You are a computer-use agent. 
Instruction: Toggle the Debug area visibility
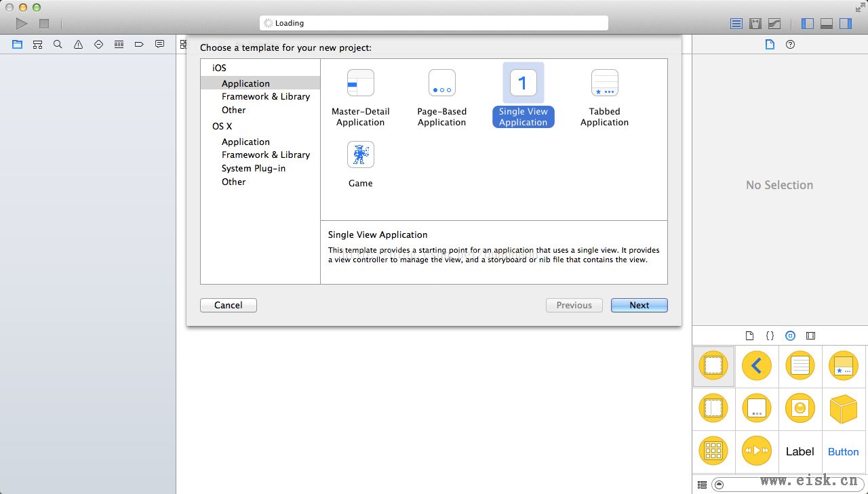coord(827,24)
